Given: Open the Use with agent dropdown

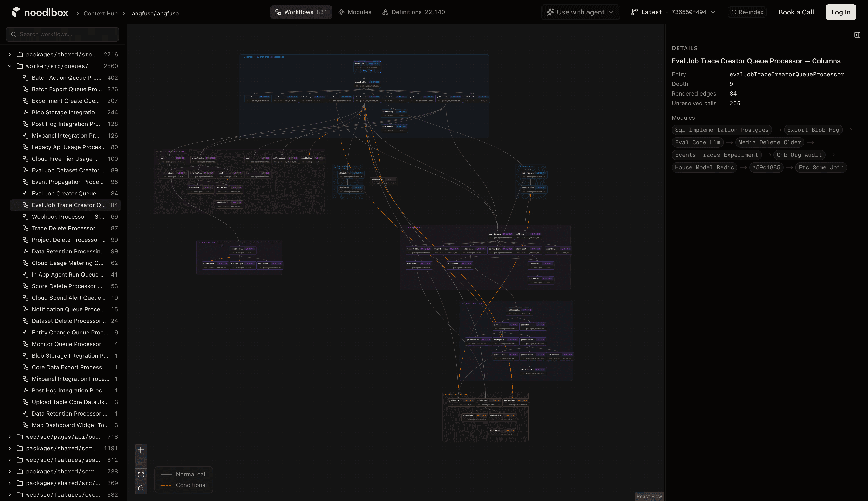Looking at the screenshot, I should tap(580, 12).
